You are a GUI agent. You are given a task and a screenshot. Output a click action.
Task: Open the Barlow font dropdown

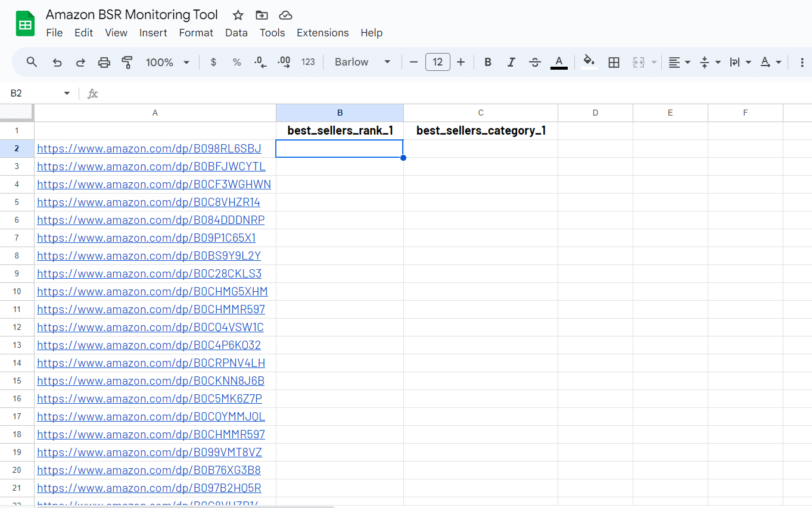[362, 62]
